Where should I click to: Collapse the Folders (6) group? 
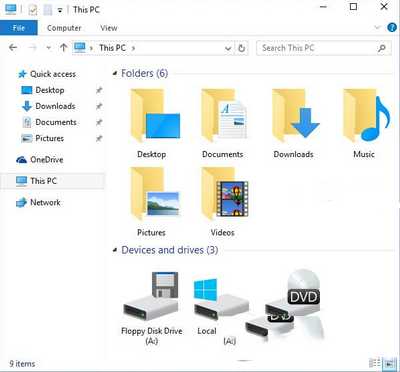(x=115, y=73)
